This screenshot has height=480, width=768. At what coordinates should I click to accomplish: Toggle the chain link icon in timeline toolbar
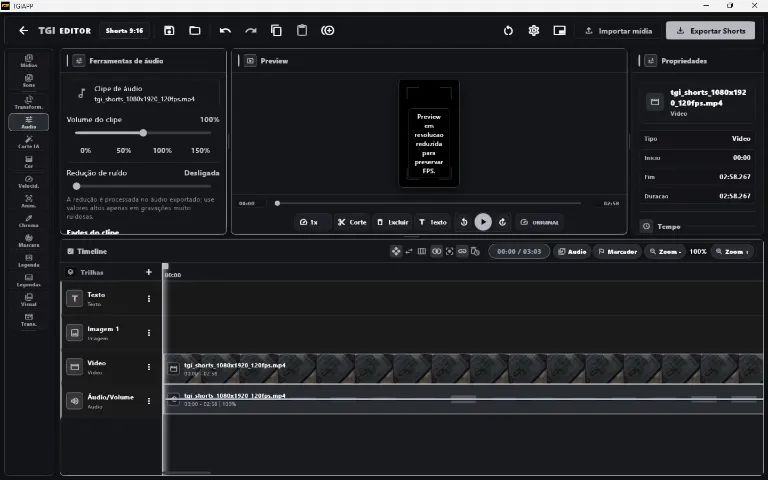pyautogui.click(x=462, y=251)
